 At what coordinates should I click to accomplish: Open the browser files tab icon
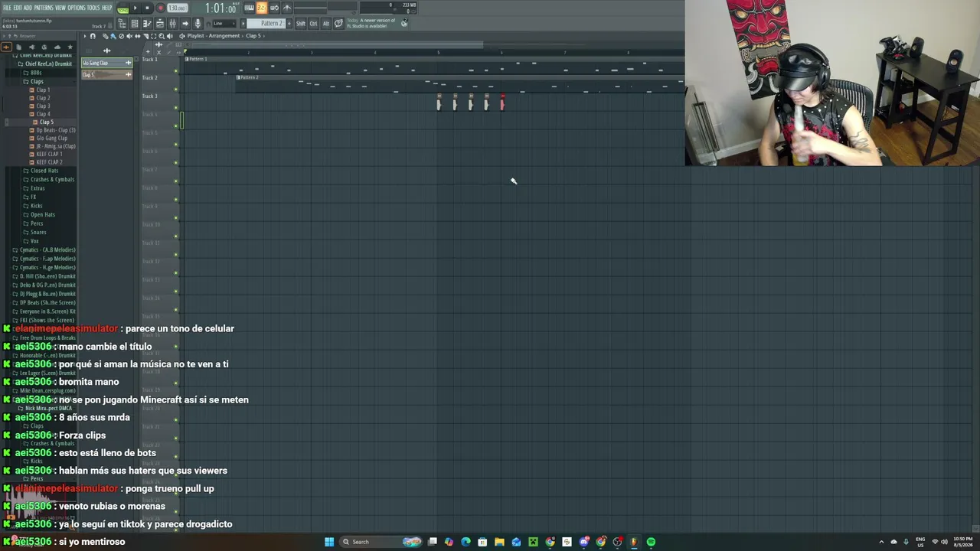tap(19, 47)
